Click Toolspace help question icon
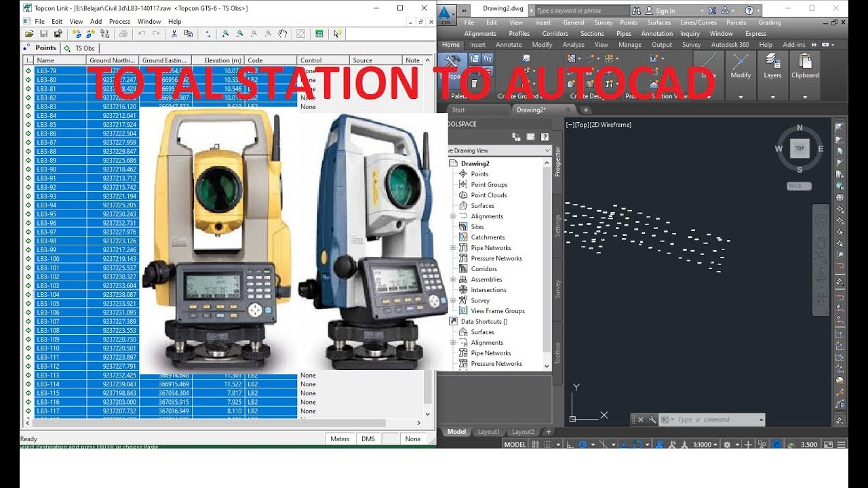Screen dimensions: 868x488 tap(545, 137)
